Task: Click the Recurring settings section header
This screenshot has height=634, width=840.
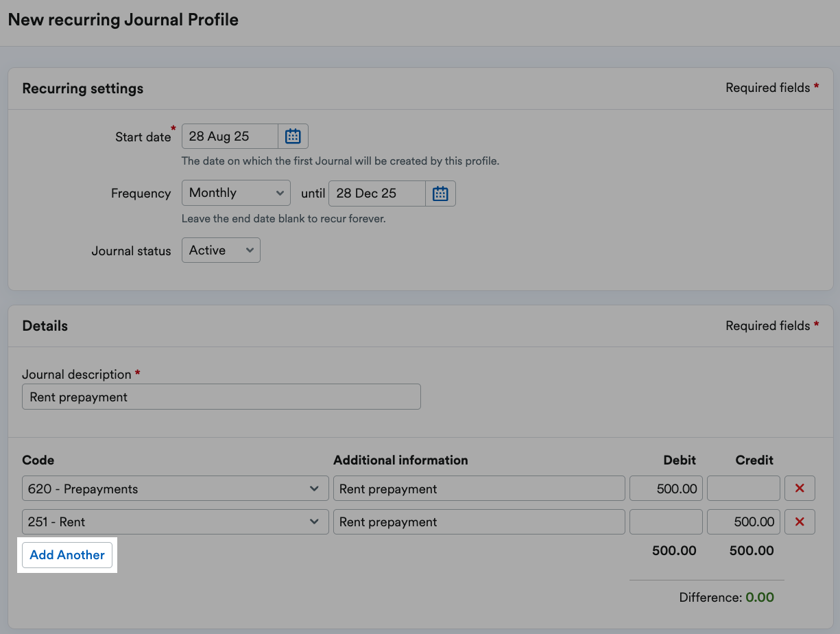Action: click(82, 88)
